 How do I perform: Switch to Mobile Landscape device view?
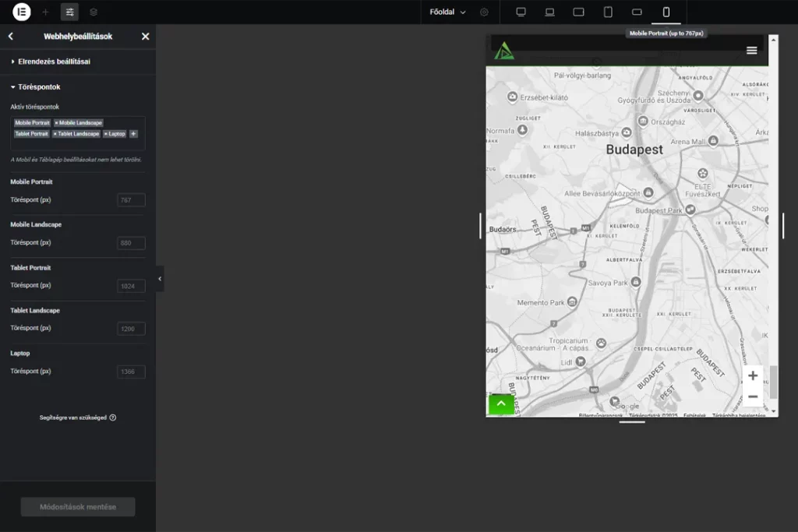coord(637,12)
